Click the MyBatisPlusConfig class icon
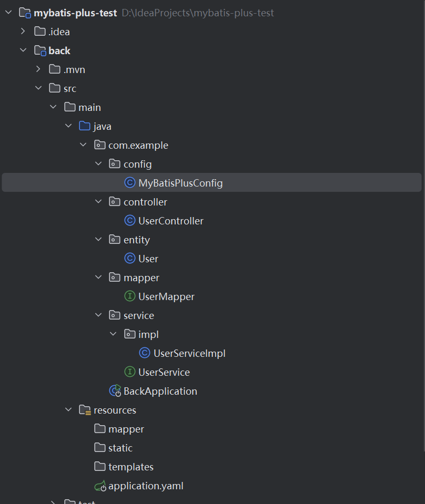 coord(129,183)
